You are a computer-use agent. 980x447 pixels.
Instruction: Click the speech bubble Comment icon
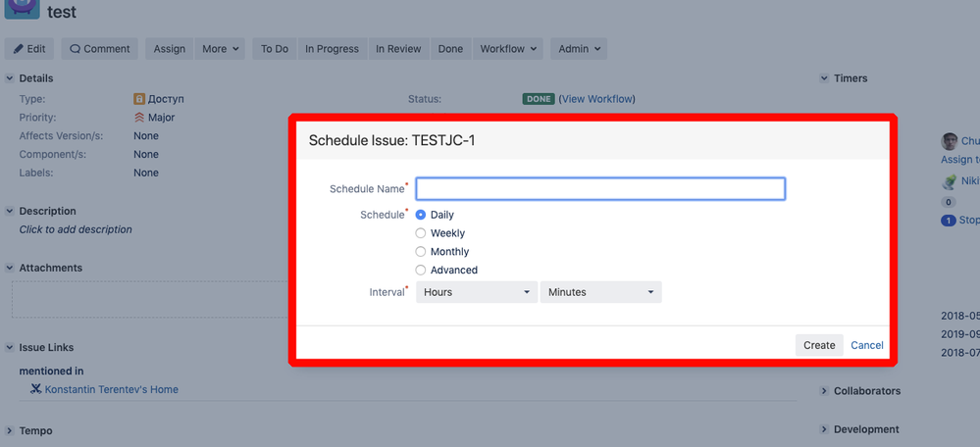point(75,49)
